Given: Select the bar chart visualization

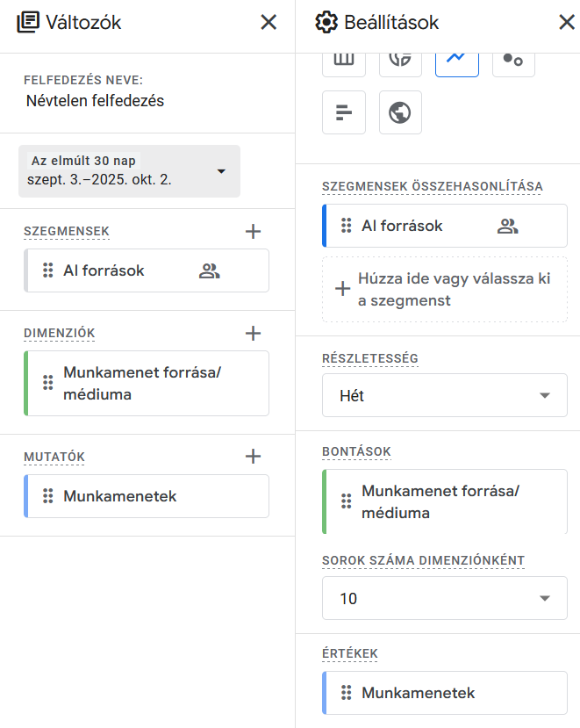Looking at the screenshot, I should tap(344, 112).
